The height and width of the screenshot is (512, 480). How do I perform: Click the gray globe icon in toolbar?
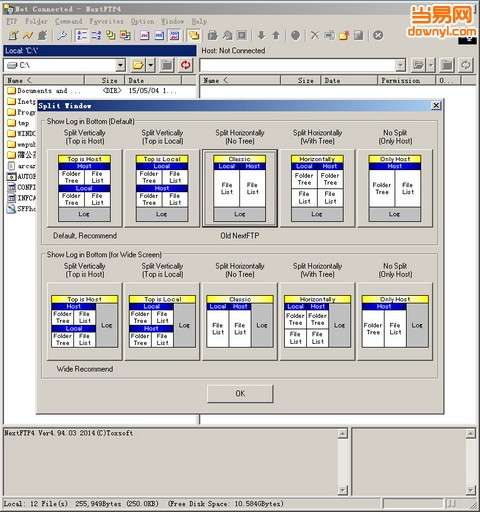click(295, 35)
